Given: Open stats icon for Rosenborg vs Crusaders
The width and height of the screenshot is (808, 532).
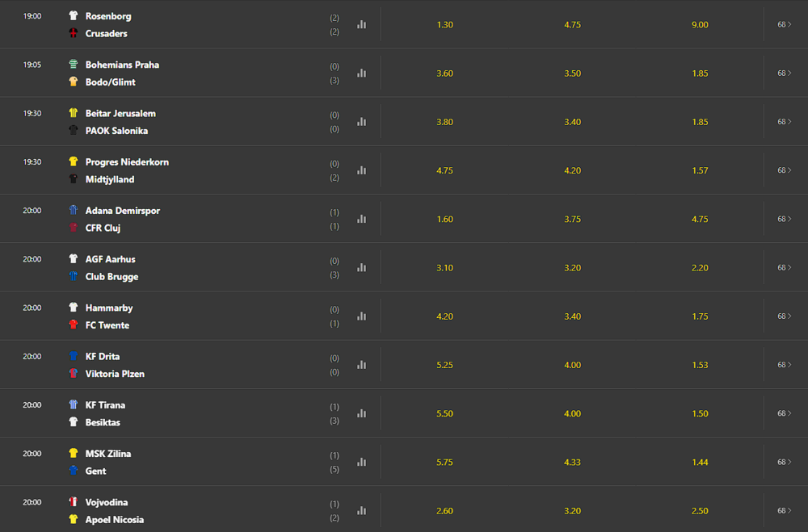Looking at the screenshot, I should tap(362, 24).
